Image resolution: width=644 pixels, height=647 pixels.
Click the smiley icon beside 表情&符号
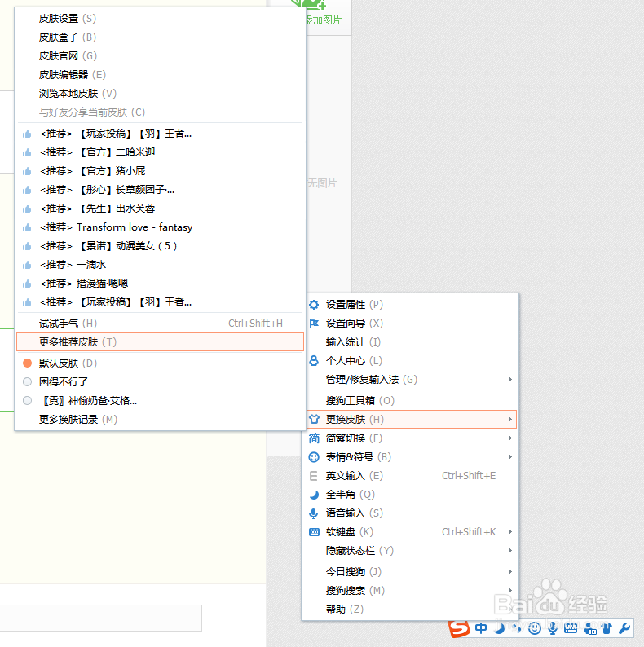(314, 457)
